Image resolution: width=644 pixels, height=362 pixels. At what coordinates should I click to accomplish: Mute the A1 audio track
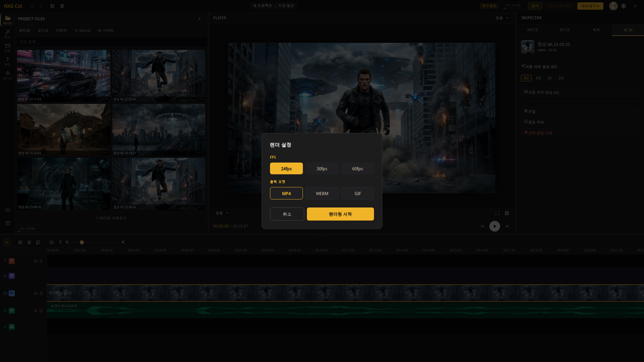35,311
